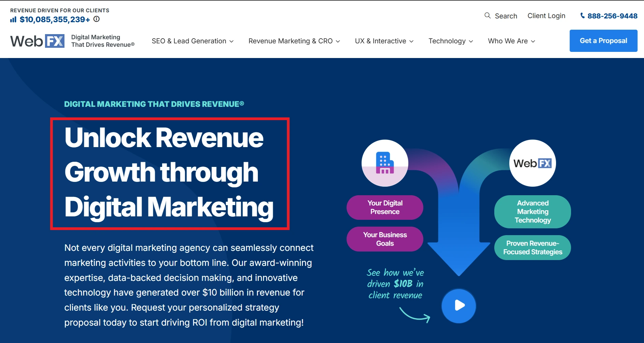This screenshot has height=343, width=644.
Task: Select the Your Digital Presence pill
Action: 385,208
